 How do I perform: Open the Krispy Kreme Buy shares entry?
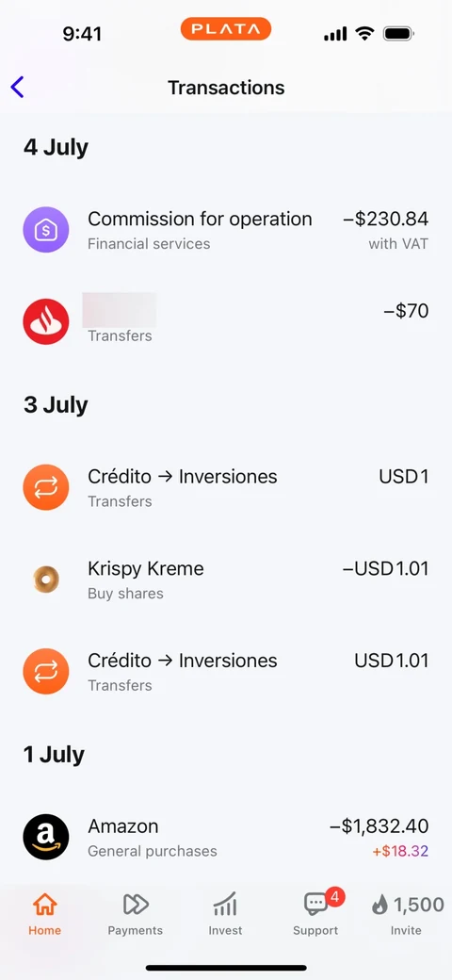click(226, 580)
